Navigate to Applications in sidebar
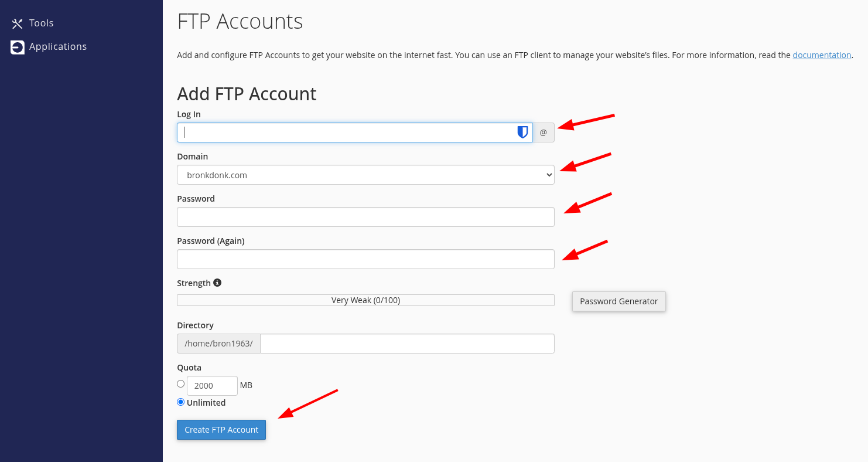This screenshot has height=462, width=868. click(x=58, y=46)
